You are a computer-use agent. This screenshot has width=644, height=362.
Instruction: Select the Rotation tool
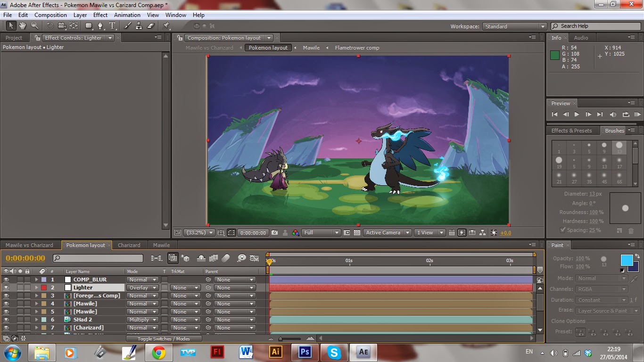[50, 26]
